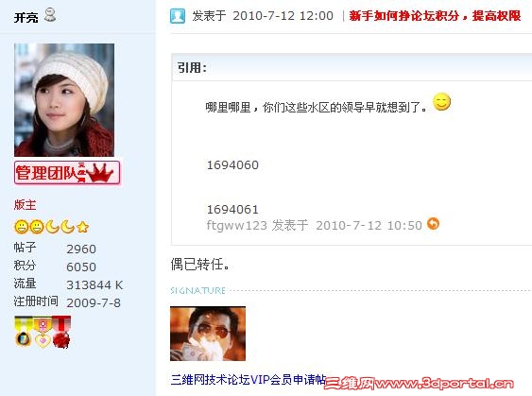Viewport: 532px width, 396px height.
Task: Click the 帖子 count 2960
Action: point(81,250)
